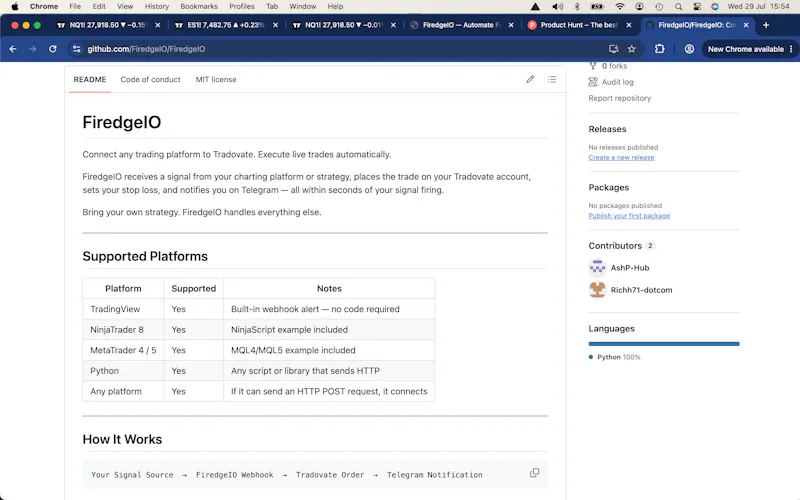Click Create a new release link
The image size is (800, 500).
pyautogui.click(x=621, y=157)
